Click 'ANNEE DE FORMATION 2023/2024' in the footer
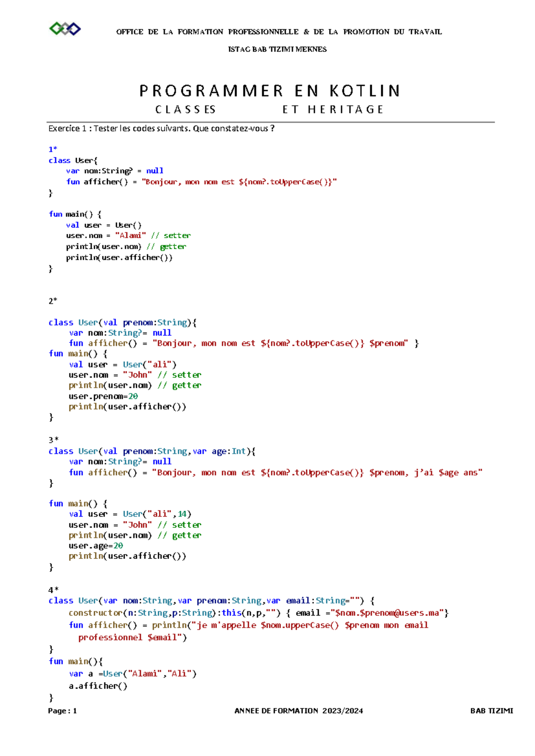This screenshot has width=535, height=756. pos(299,711)
